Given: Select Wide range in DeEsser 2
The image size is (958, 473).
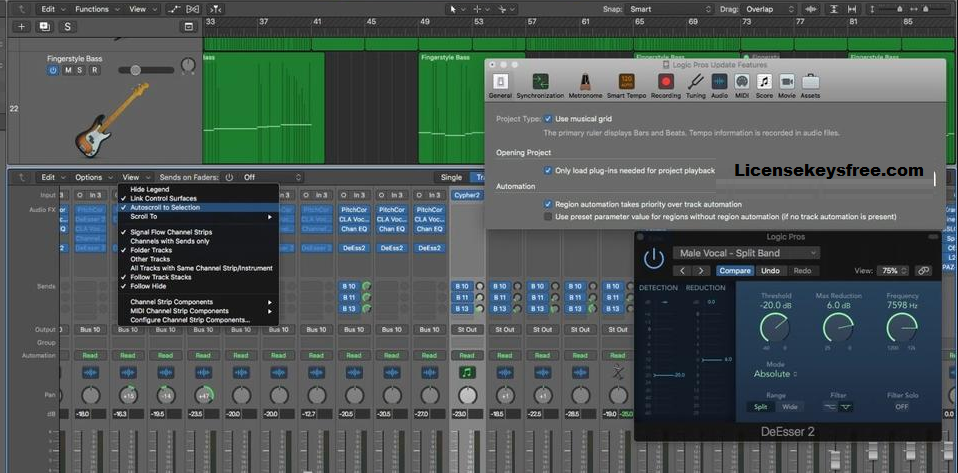Looking at the screenshot, I should pyautogui.click(x=789, y=406).
